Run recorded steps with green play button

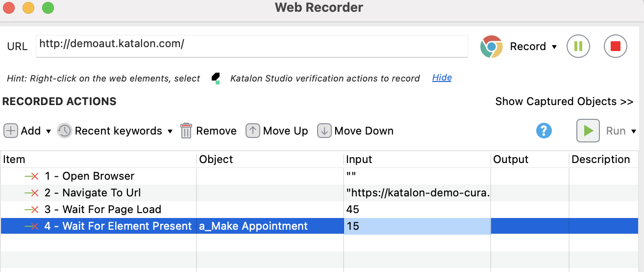[588, 131]
